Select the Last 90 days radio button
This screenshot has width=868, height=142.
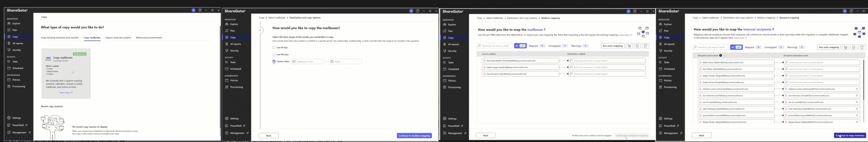point(274,48)
